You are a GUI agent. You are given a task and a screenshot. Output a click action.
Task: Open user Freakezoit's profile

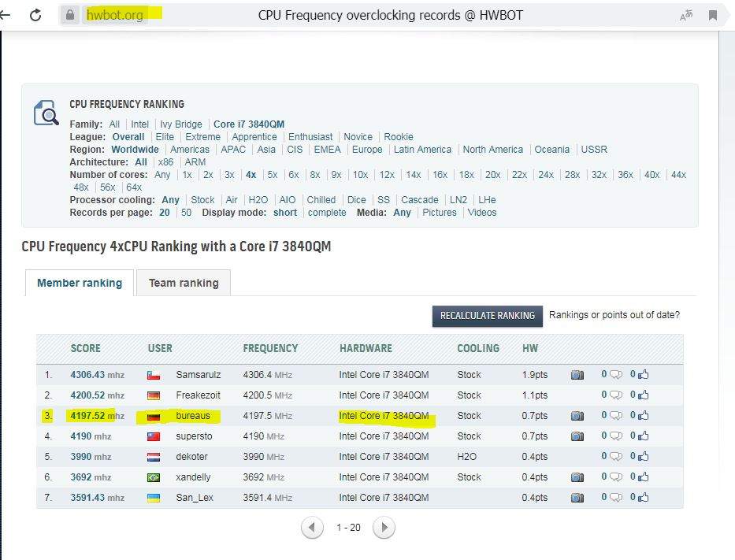click(x=198, y=395)
